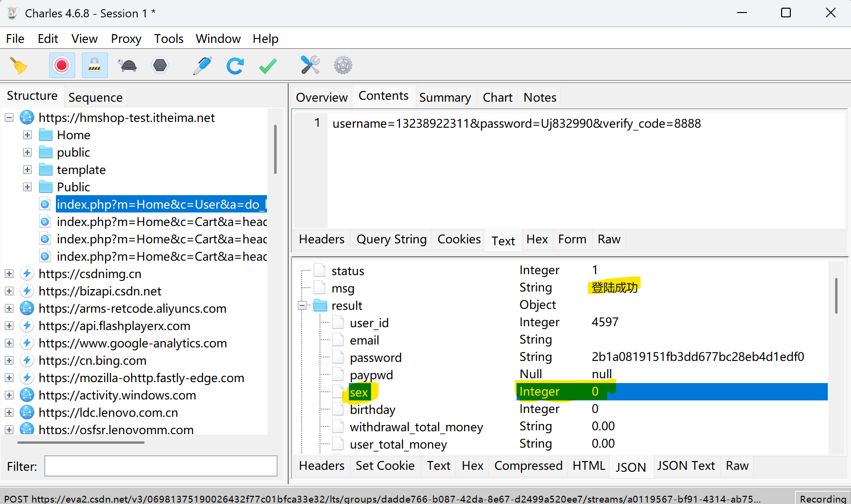The image size is (851, 504).
Task: Collapse the result object node
Action: [x=302, y=305]
